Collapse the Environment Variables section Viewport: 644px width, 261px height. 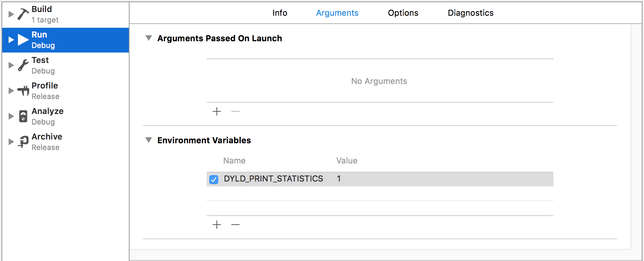148,140
